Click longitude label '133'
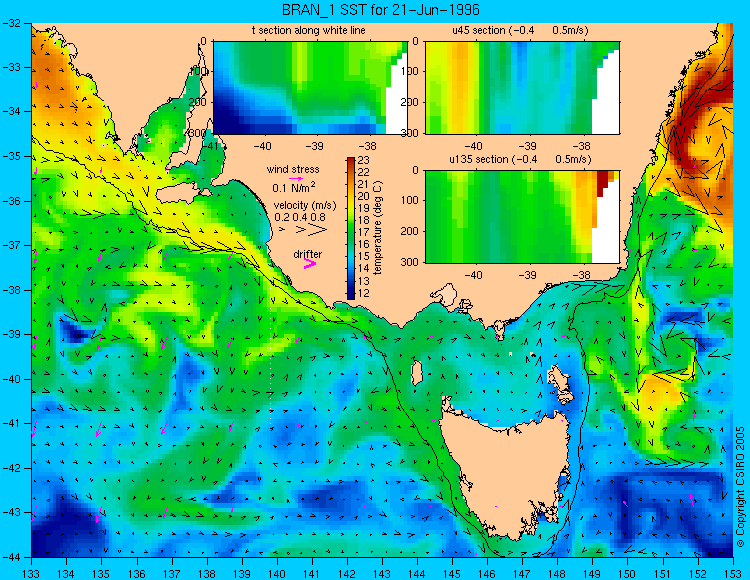Image resolution: width=750 pixels, height=580 pixels. point(31,574)
